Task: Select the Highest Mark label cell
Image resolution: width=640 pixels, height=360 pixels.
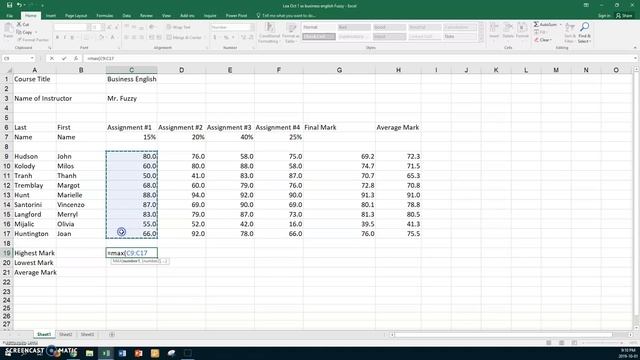Action: (x=35, y=253)
